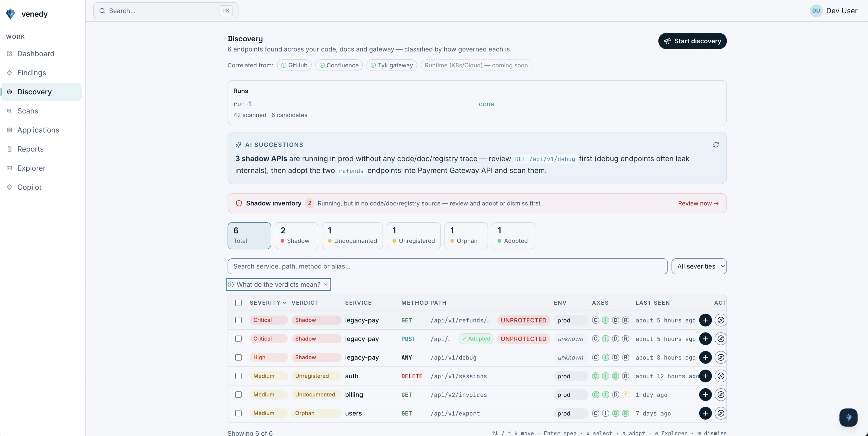Image resolution: width=868 pixels, height=436 pixels.
Task: Refresh AI suggestions with the reload icon
Action: 716,145
